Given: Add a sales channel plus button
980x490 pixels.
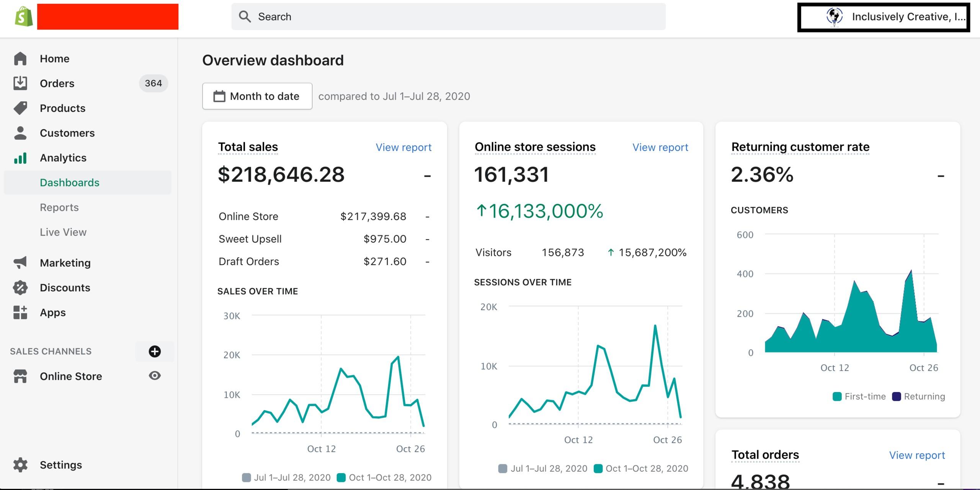Looking at the screenshot, I should pyautogui.click(x=155, y=352).
